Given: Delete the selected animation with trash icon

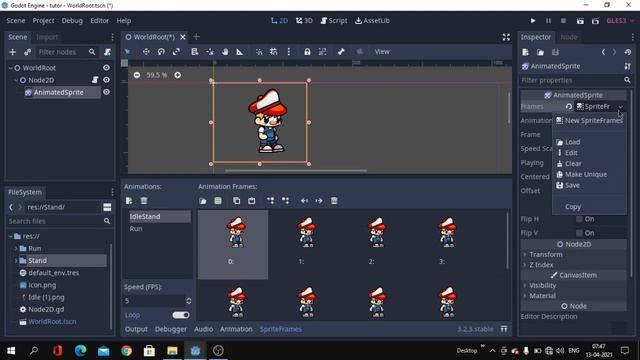Looking at the screenshot, I should click(144, 200).
